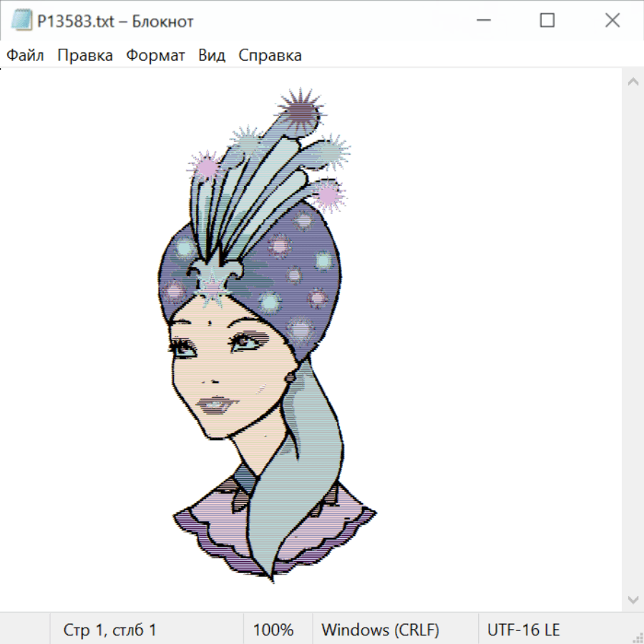The image size is (644, 644).
Task: Close the P13583.txt Notepad window
Action: (x=612, y=21)
